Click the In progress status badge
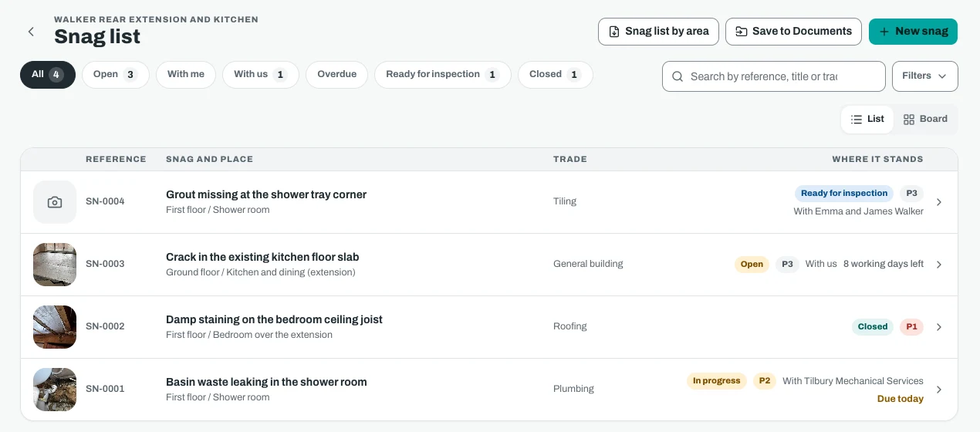Viewport: 980px width, 432px height. [716, 381]
